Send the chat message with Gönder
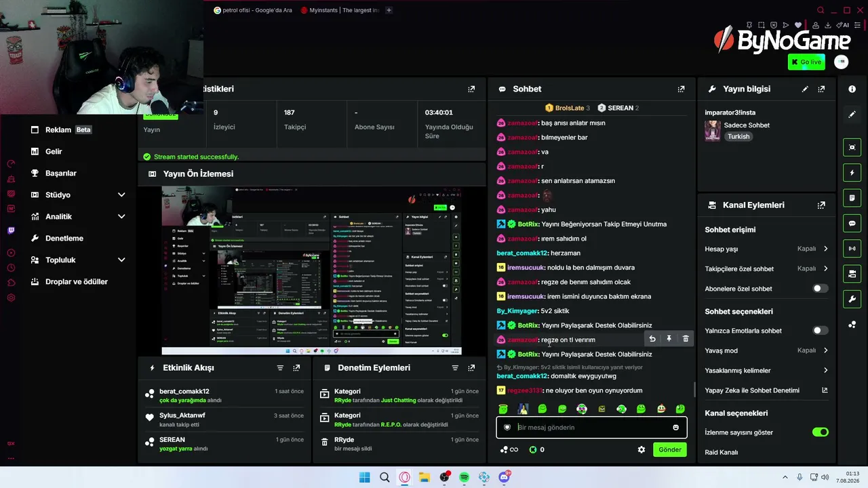Image resolution: width=868 pixels, height=488 pixels. [670, 449]
